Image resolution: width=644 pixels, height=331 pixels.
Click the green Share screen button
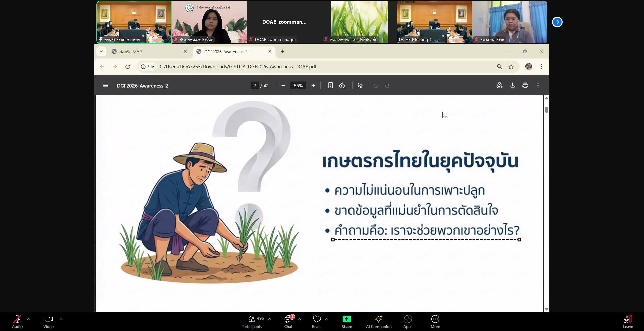pos(346,321)
